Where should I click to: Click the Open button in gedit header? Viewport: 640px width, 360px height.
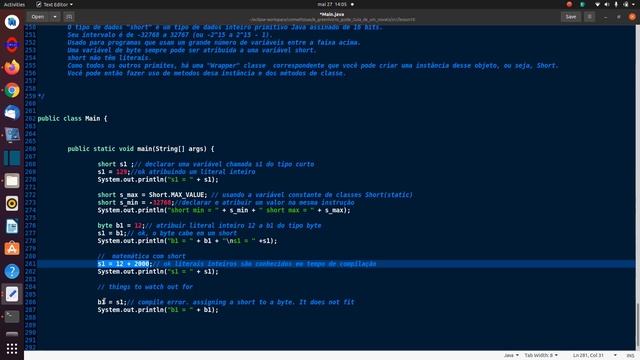point(38,17)
